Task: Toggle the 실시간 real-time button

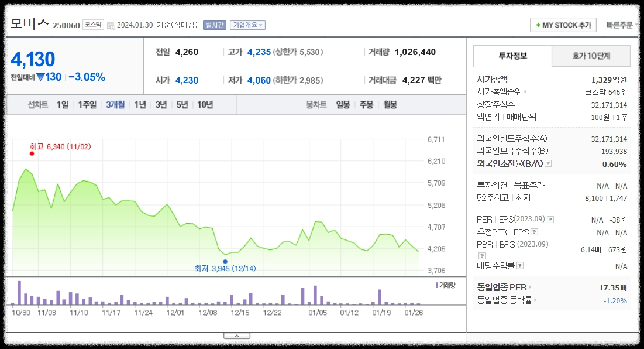Action: tap(215, 25)
